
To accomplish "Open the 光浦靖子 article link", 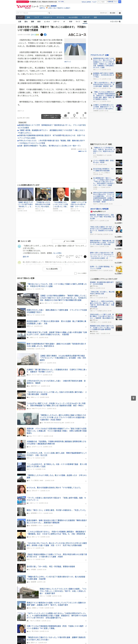I will (57, 371).
